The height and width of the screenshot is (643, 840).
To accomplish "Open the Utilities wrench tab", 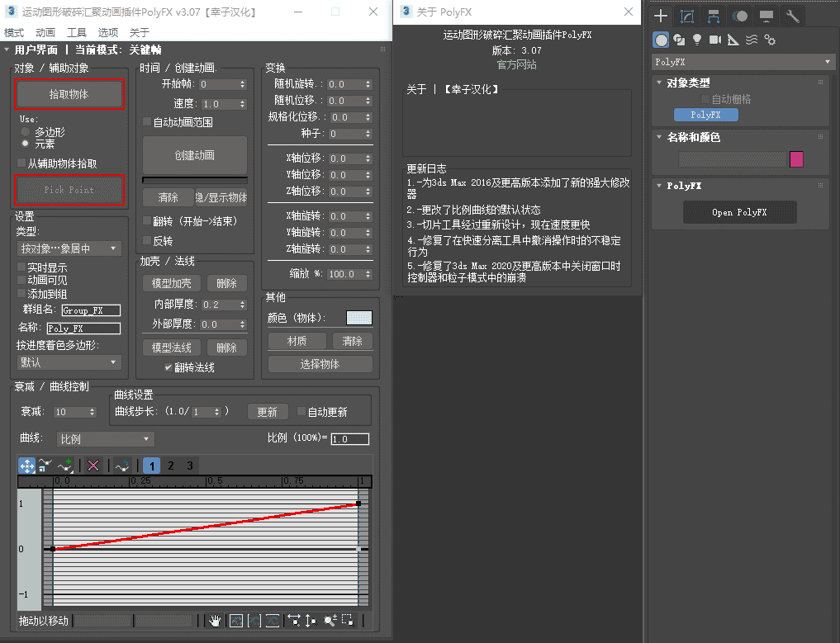I will [792, 17].
